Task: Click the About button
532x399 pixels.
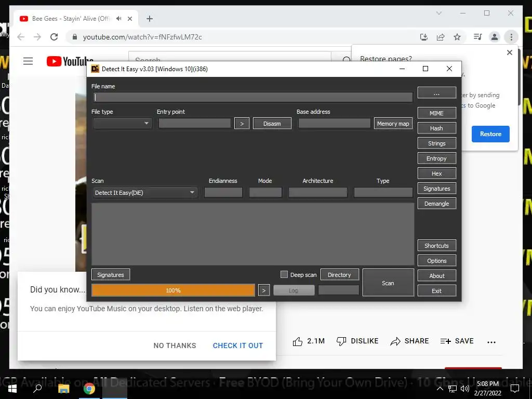Action: (436, 276)
